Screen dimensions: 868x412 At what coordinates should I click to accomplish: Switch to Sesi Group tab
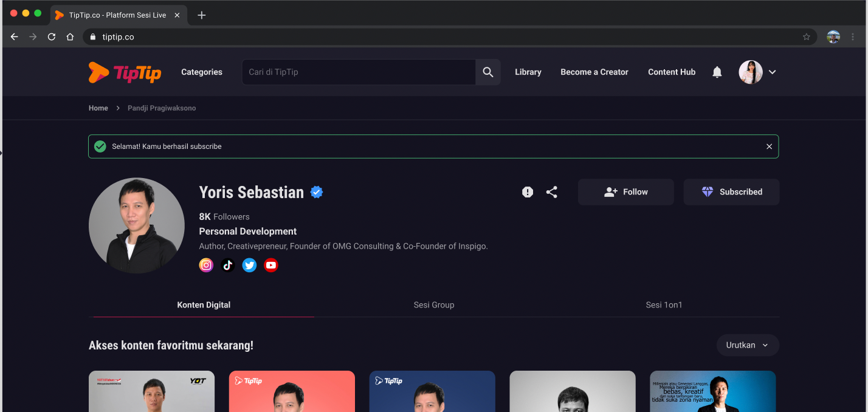click(434, 305)
